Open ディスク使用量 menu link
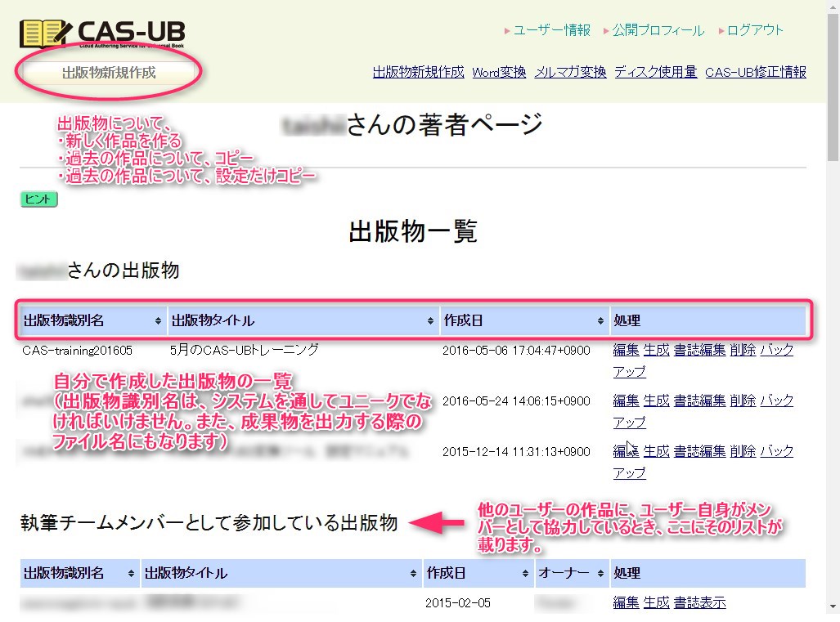The width and height of the screenshot is (840, 622). 655,72
